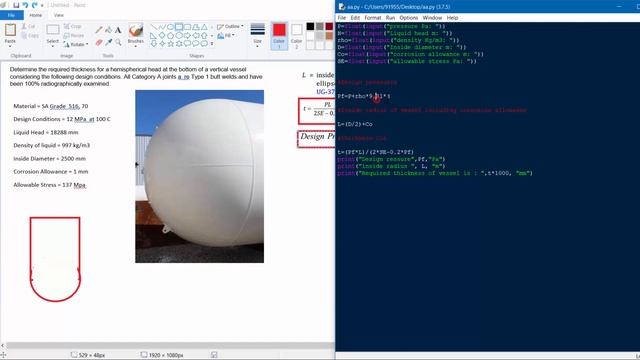The image size is (640, 360).
Task: Select the Fill with color bucket tool
Action: pyautogui.click(x=109, y=30)
